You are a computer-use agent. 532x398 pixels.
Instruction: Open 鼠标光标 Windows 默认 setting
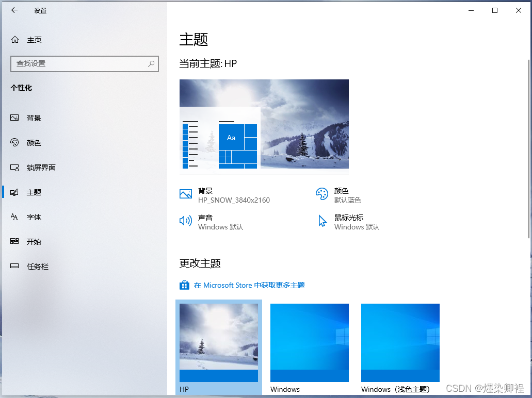click(x=349, y=222)
